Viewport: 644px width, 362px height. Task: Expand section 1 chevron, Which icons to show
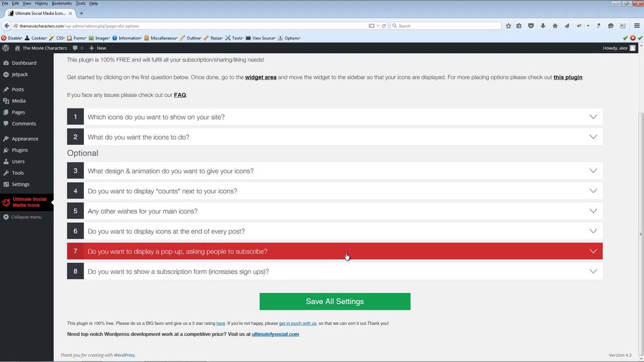click(x=593, y=117)
